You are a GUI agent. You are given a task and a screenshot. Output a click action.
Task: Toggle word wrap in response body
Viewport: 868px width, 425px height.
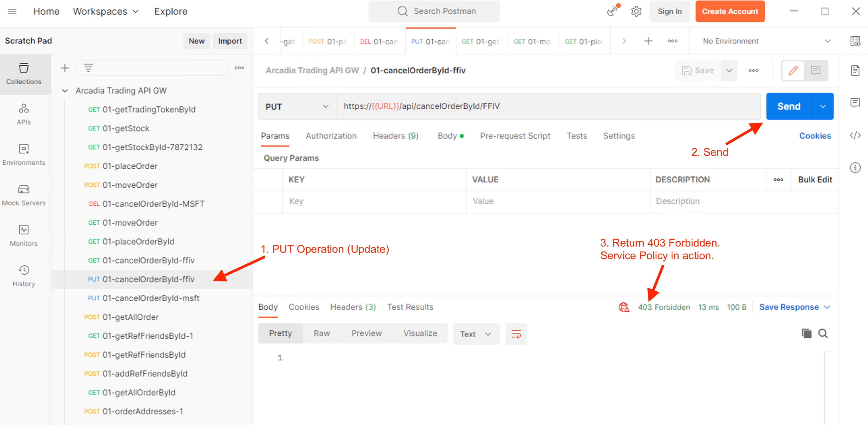pyautogui.click(x=516, y=334)
